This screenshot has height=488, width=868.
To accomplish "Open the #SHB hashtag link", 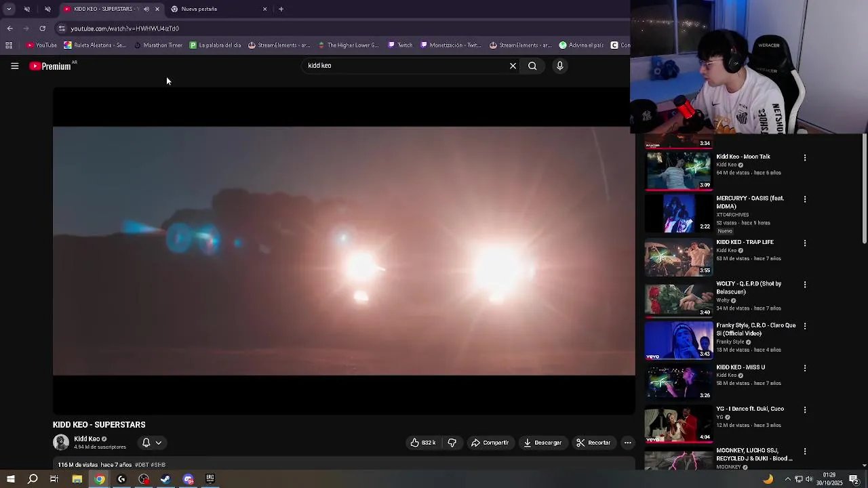I will click(x=158, y=465).
